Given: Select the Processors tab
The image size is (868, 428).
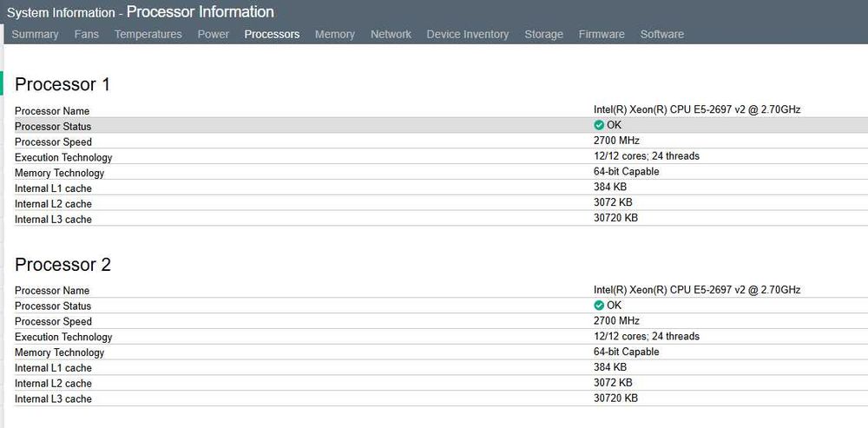Looking at the screenshot, I should tap(272, 35).
